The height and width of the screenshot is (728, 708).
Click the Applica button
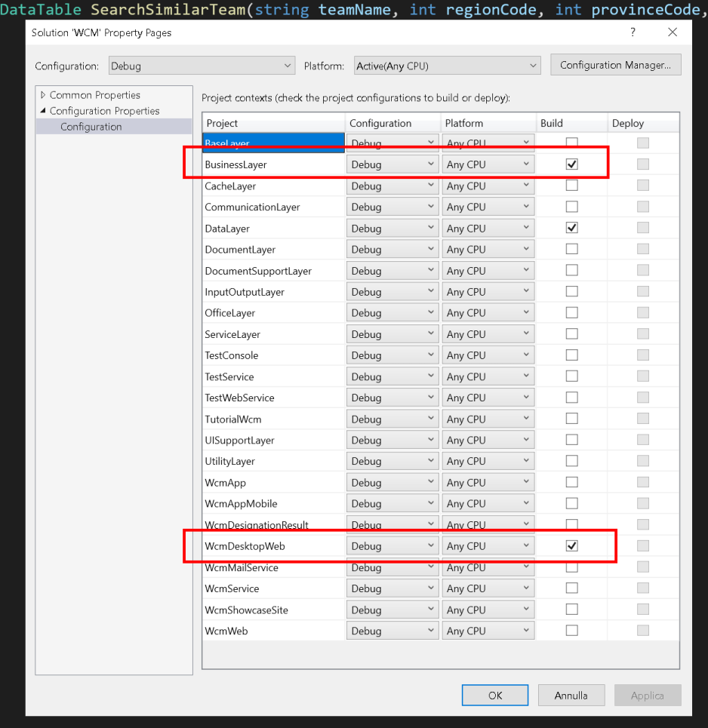(648, 695)
